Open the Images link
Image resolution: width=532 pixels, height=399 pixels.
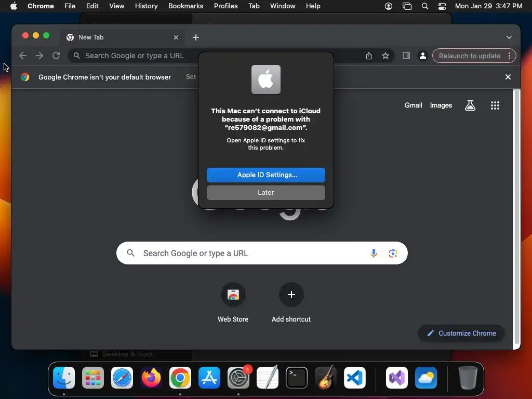441,105
